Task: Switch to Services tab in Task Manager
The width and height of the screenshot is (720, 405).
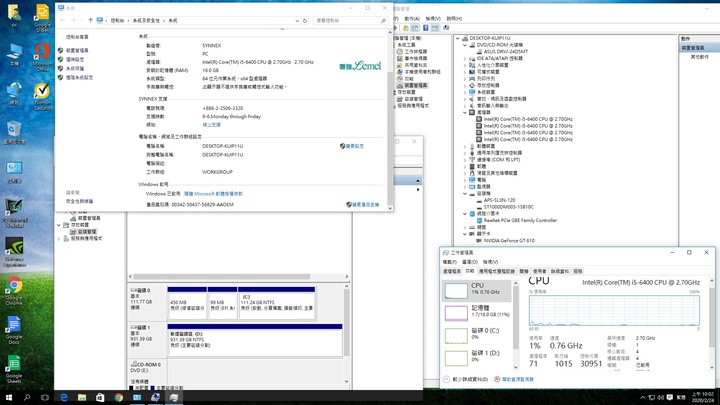Action: click(x=578, y=271)
